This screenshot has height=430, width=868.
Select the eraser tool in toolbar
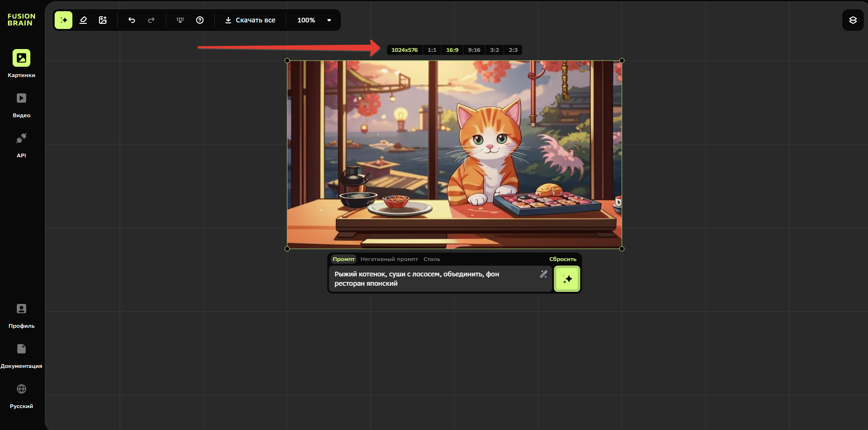tap(83, 20)
